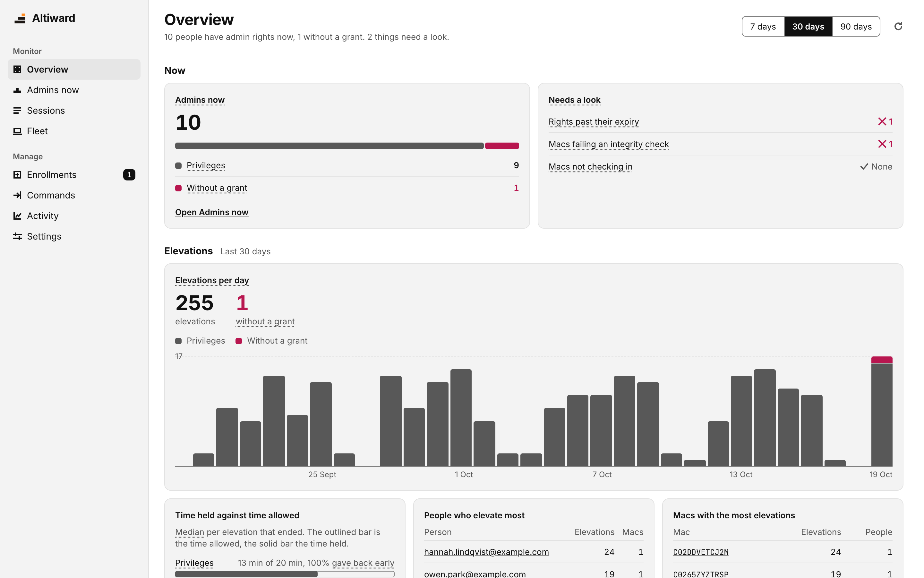This screenshot has height=578, width=924.
Task: Open the Settings page
Action: pyautogui.click(x=74, y=236)
